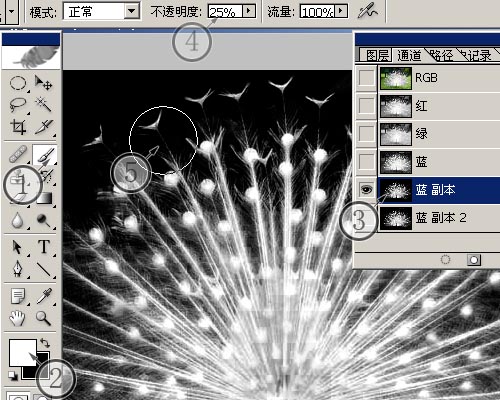This screenshot has height=400, width=500.
Task: Open the 模式 blend mode dropdown
Action: [132, 11]
